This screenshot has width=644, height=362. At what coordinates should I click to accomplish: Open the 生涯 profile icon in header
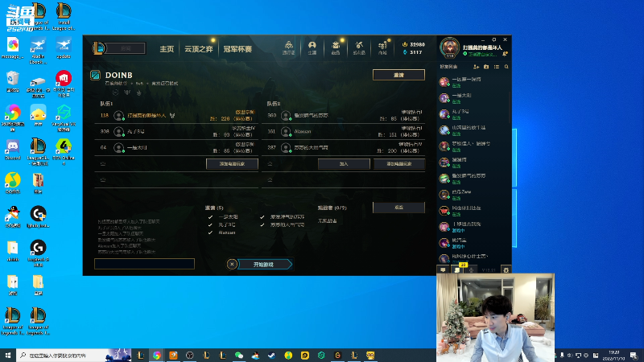tap(312, 47)
